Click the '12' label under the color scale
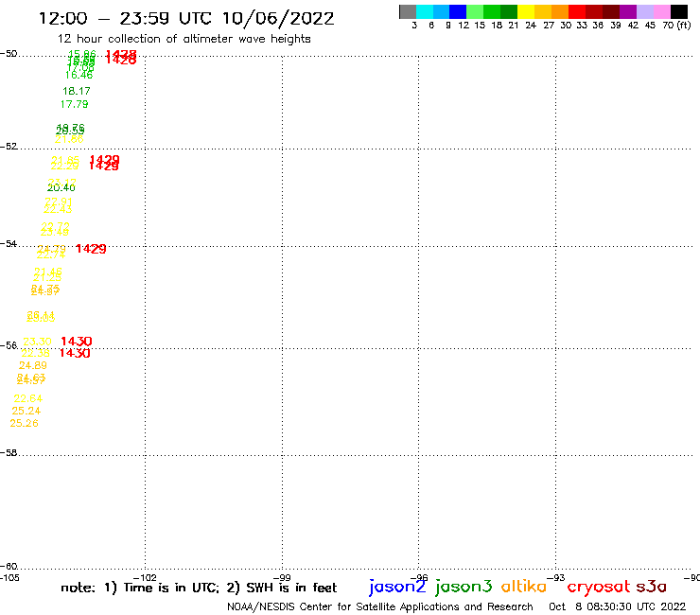The width and height of the screenshot is (700, 615). [x=464, y=26]
